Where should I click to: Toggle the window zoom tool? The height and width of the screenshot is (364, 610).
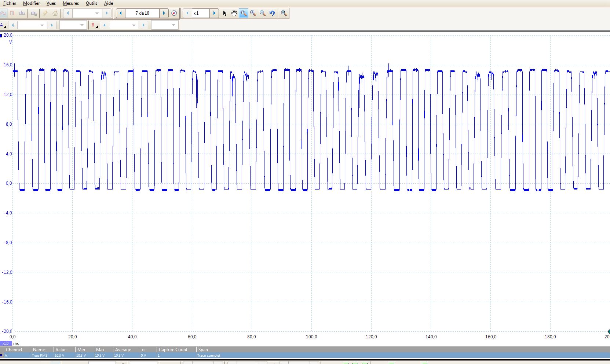tap(243, 13)
